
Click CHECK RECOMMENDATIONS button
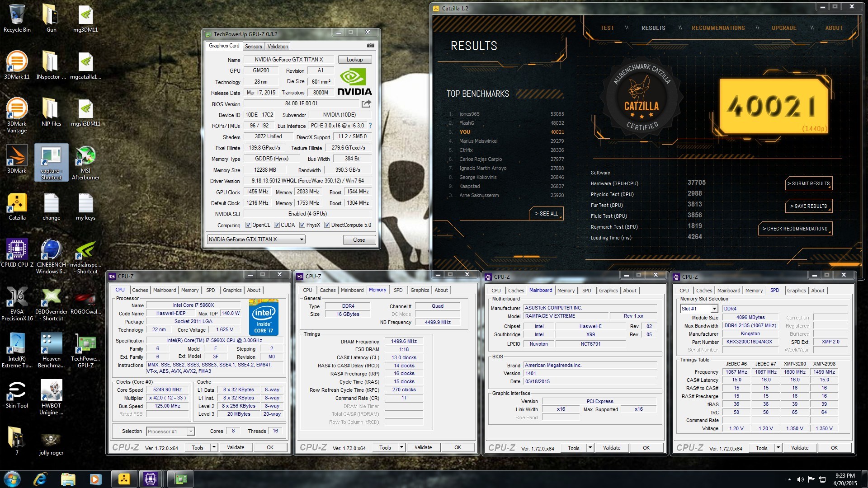[x=795, y=229]
